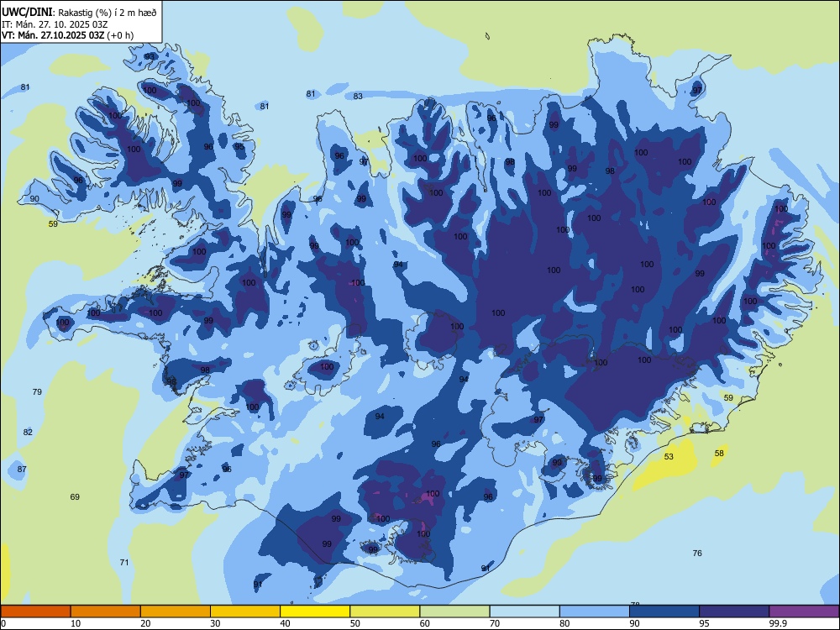Click the pale blue 70–80 legend swatch
Viewport: 840px width, 630px height.
(524, 612)
